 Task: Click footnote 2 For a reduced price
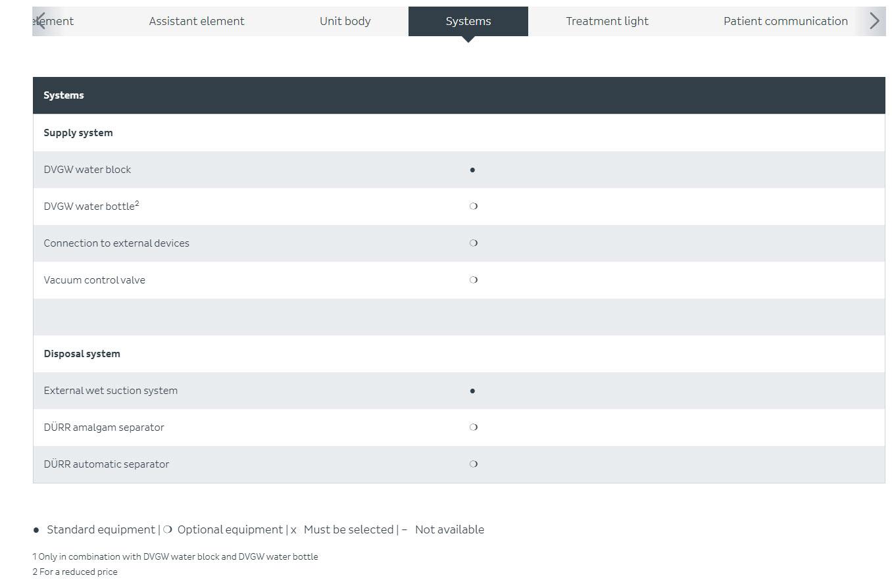coord(75,572)
